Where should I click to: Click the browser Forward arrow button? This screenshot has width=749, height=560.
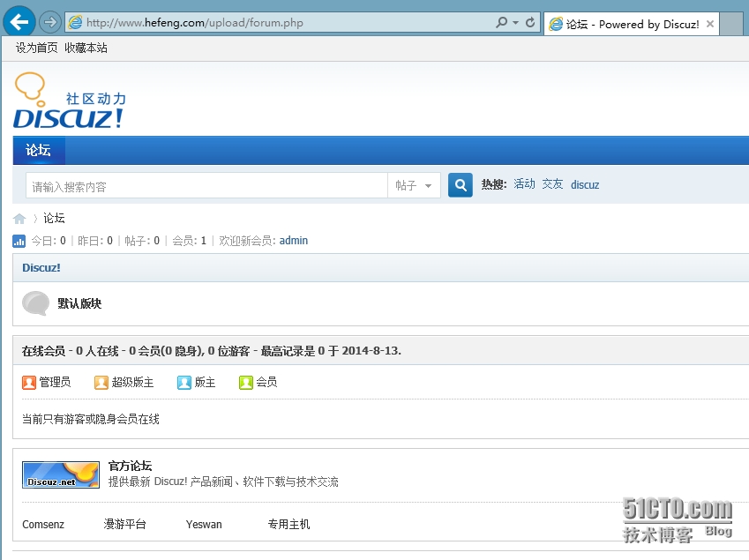click(49, 22)
